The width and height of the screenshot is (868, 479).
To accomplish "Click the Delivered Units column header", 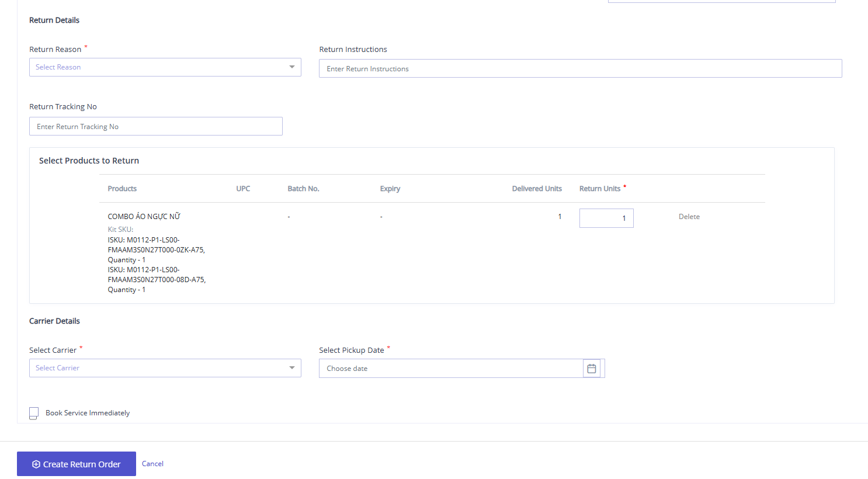I will coord(536,188).
